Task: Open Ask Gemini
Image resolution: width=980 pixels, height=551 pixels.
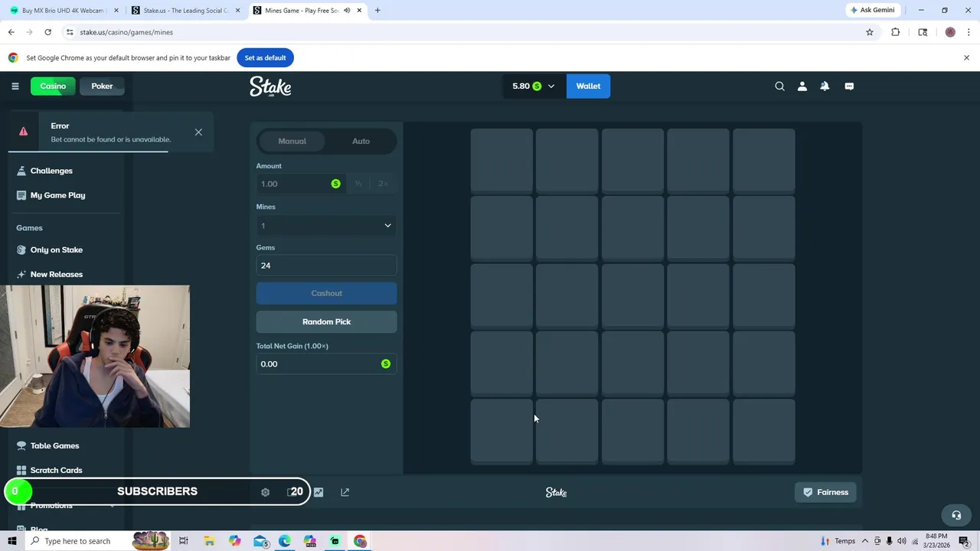Action: pos(872,10)
